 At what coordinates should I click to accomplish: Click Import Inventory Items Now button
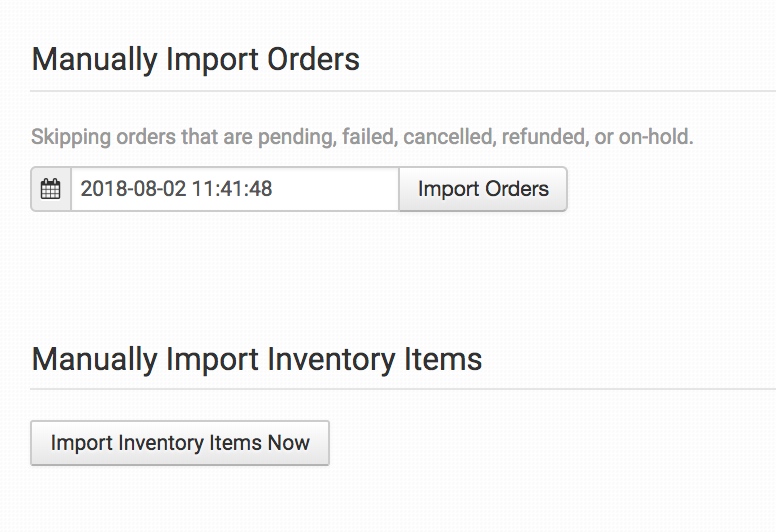point(180,443)
